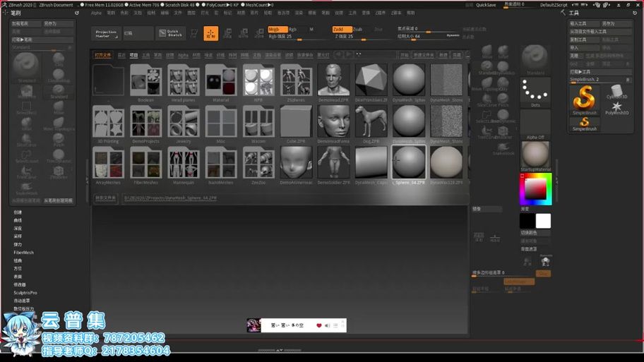Click 新建文件夹 button in LightBox
644x362 pixels.
click(424, 55)
